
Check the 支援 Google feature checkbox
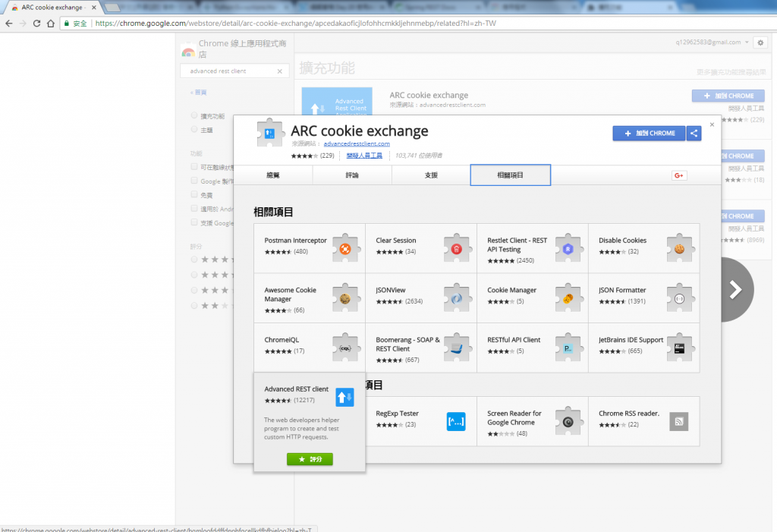(194, 222)
